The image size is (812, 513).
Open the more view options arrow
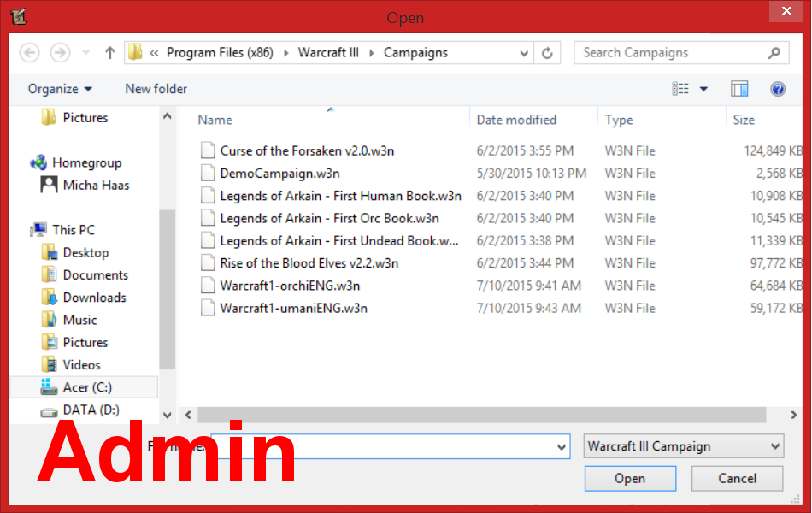(x=703, y=89)
